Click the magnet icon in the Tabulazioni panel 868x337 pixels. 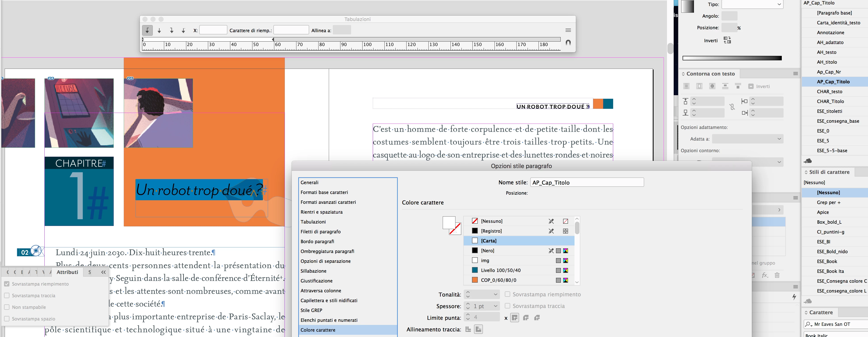(x=568, y=42)
